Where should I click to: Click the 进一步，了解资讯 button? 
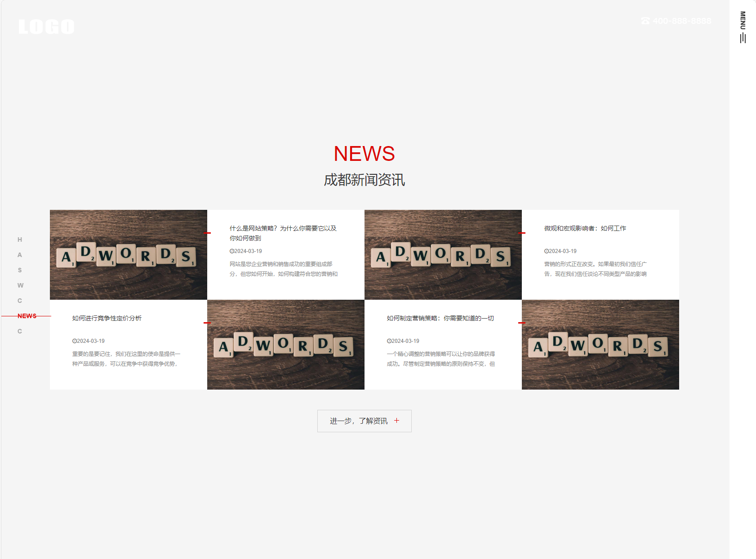click(x=365, y=421)
